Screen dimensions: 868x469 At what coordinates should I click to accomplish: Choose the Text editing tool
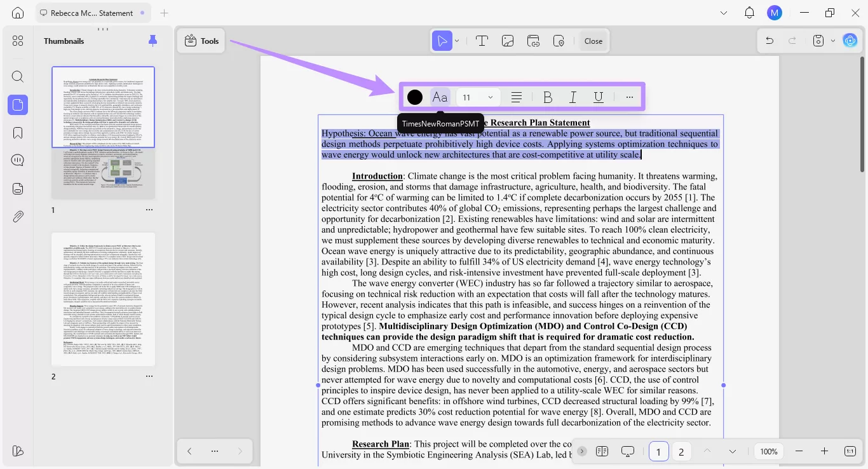482,41
